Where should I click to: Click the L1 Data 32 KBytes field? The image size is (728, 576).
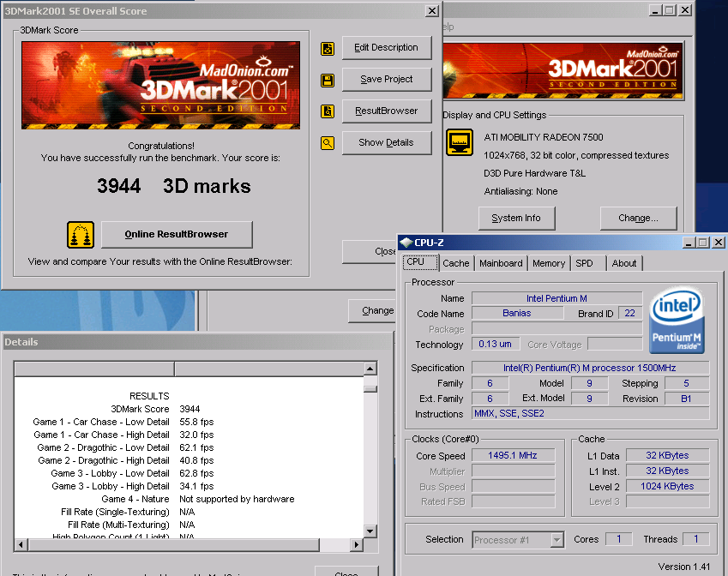click(x=668, y=456)
